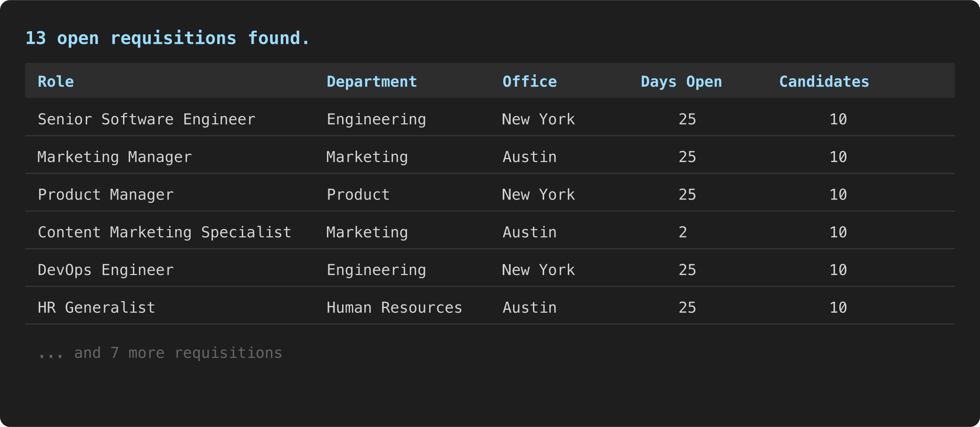Select the Marketing Manager role
The image size is (980, 427).
tap(114, 157)
